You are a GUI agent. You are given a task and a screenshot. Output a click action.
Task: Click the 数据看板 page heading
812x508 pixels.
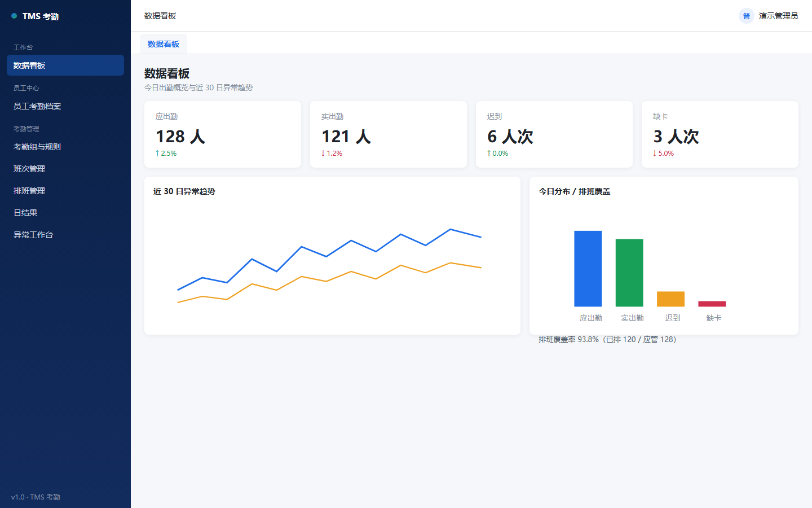coord(167,73)
